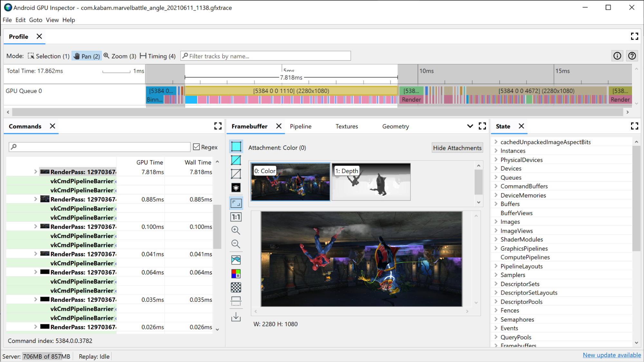Expand the Buffers state tree item
The height and width of the screenshot is (362, 644).
[496, 204]
